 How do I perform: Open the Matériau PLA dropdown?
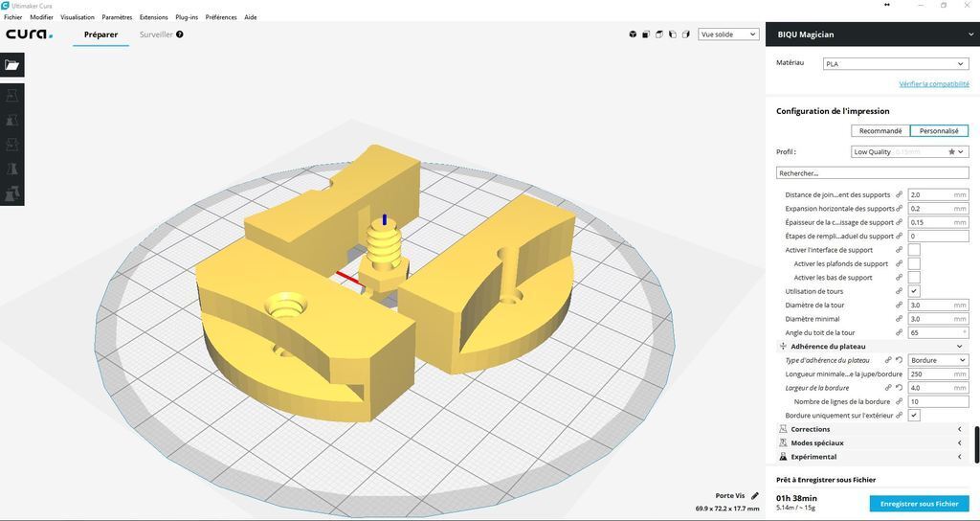(895, 64)
